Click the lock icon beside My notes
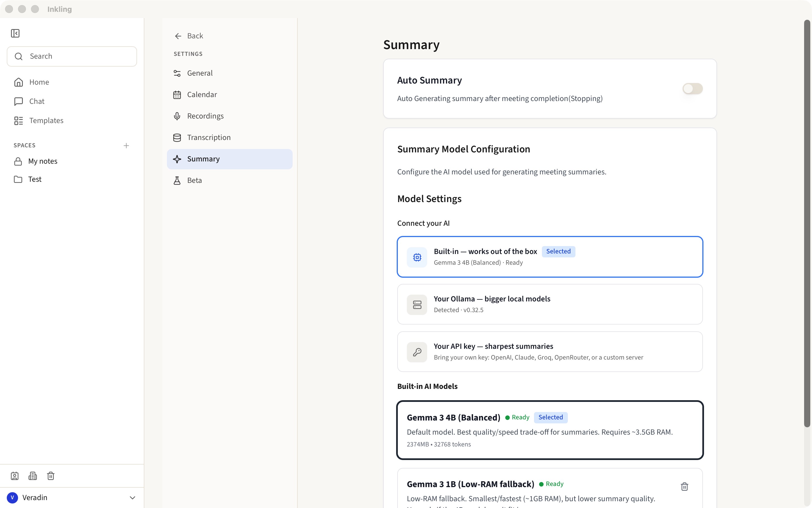The width and height of the screenshot is (812, 508). 18,162
